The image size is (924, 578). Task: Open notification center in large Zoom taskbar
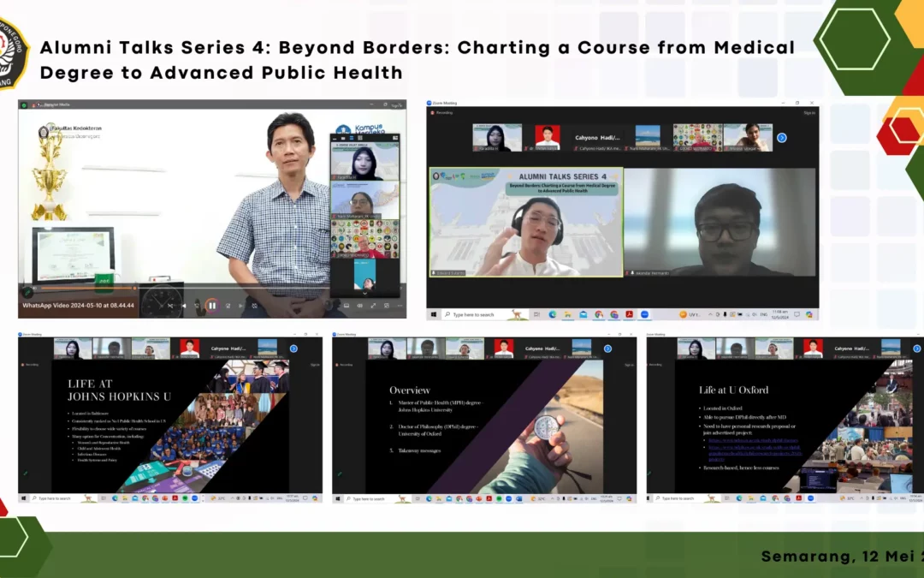coord(797,314)
